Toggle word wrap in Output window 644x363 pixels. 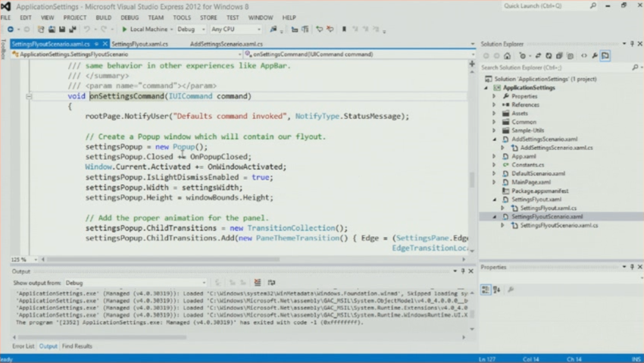point(271,283)
